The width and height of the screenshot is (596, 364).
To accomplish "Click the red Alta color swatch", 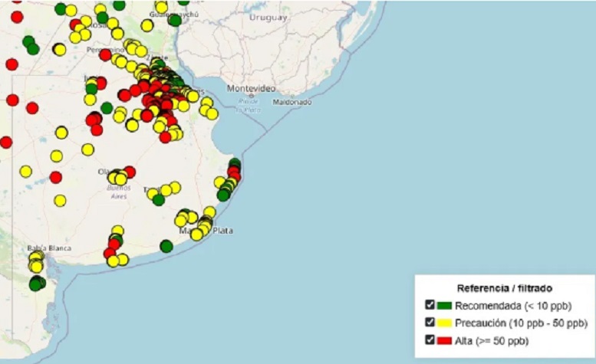I will click(x=443, y=340).
